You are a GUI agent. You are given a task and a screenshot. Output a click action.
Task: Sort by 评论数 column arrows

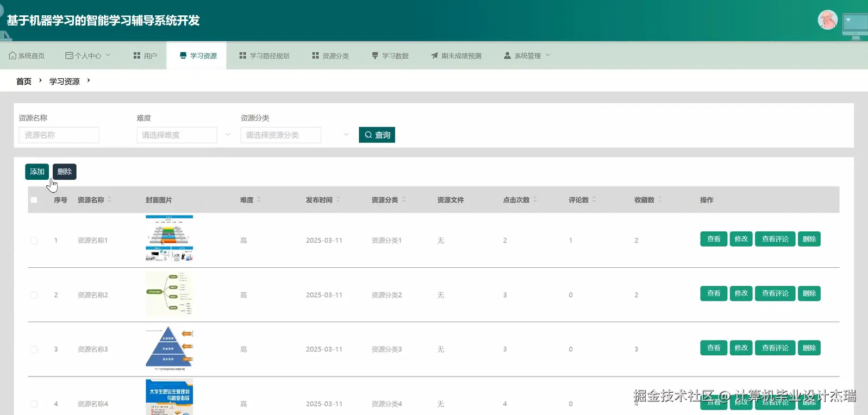pos(594,199)
